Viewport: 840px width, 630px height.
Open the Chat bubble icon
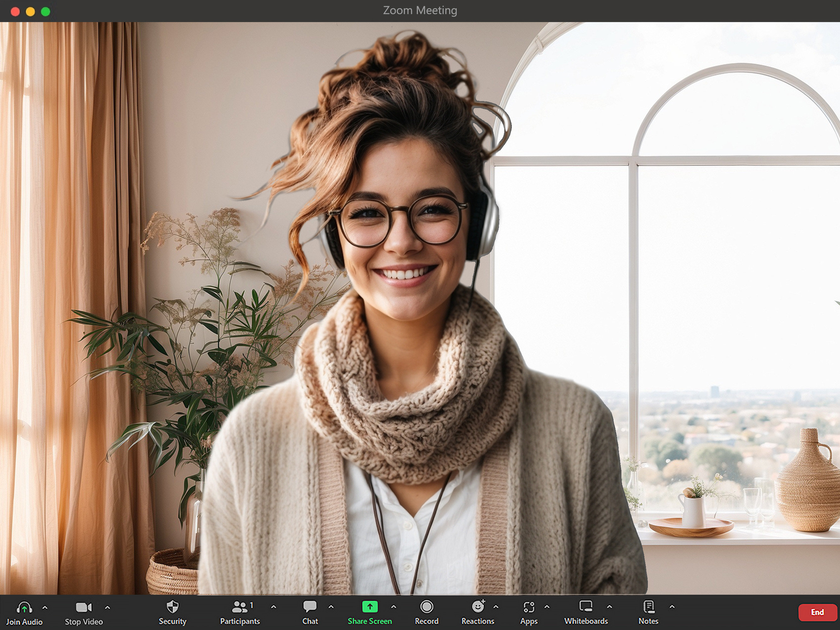tap(310, 606)
